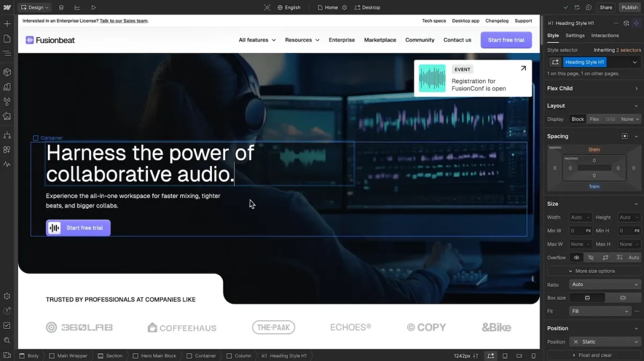Open the Navigator panel

pos(7,53)
